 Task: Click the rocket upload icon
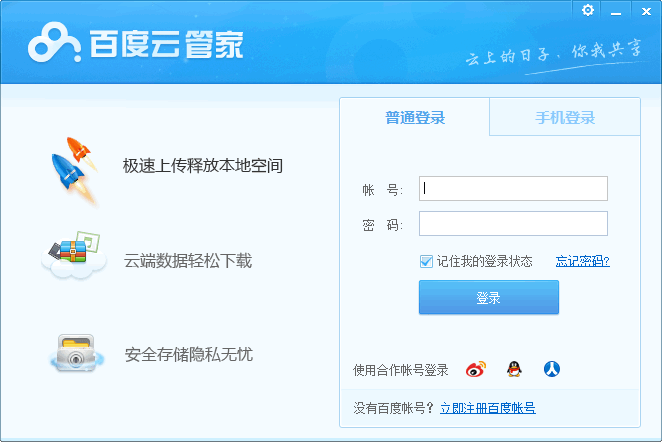[75, 171]
